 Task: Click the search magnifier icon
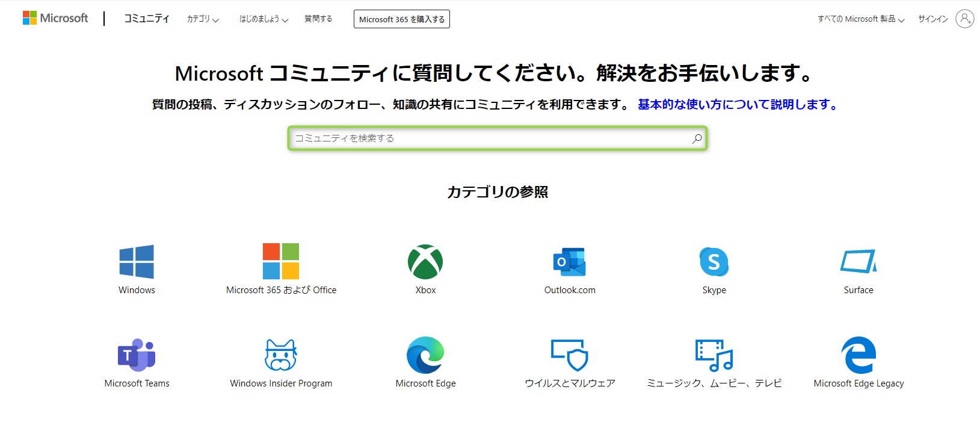(697, 138)
